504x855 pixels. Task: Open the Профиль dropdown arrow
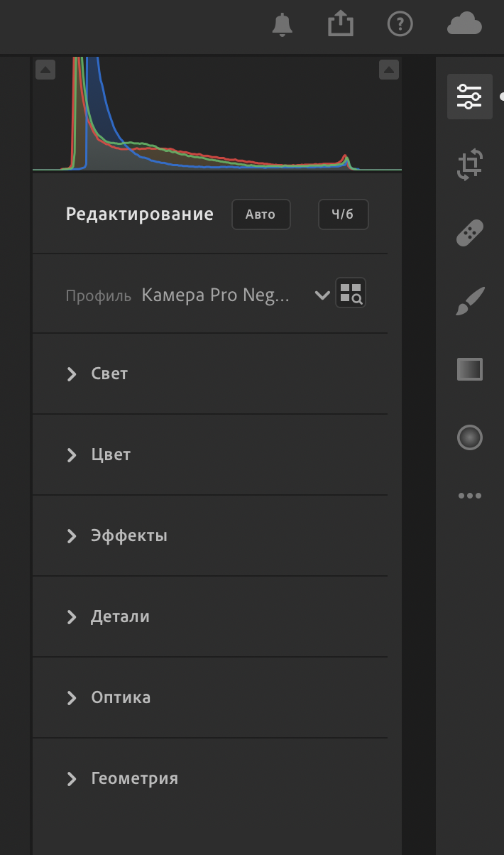(322, 295)
